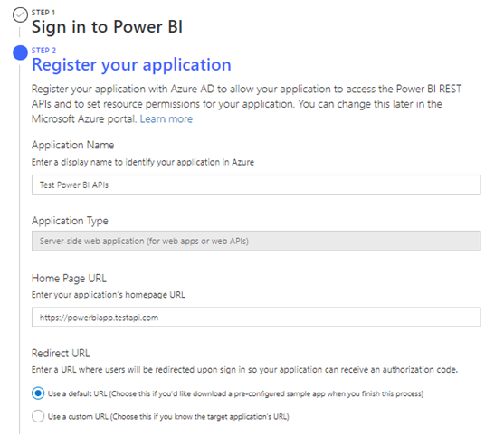Screen dimensions: 504x436
Task: Click the 'Sign in to Power BI' heading
Action: tap(107, 26)
